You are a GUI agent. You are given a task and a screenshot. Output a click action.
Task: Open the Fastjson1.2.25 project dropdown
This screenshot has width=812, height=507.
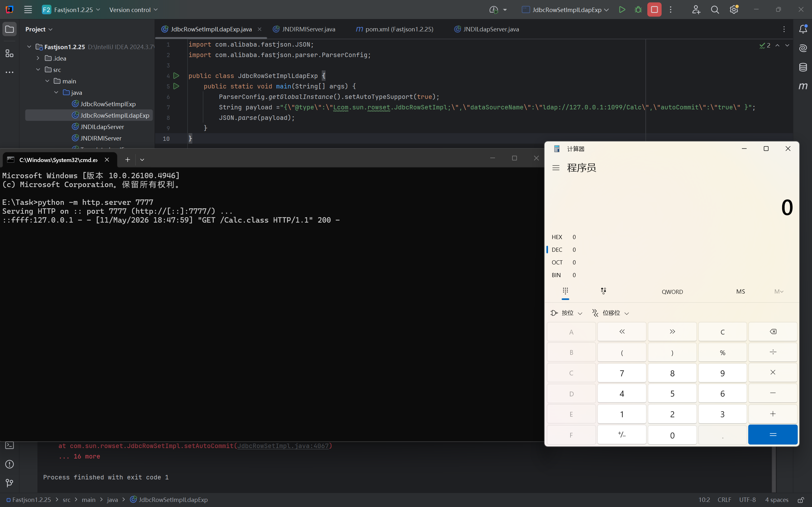coord(71,10)
